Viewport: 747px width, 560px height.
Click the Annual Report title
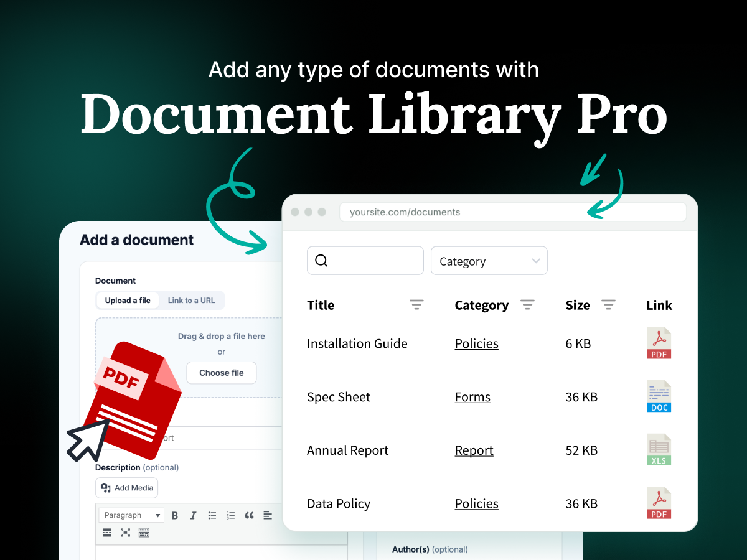(x=348, y=450)
